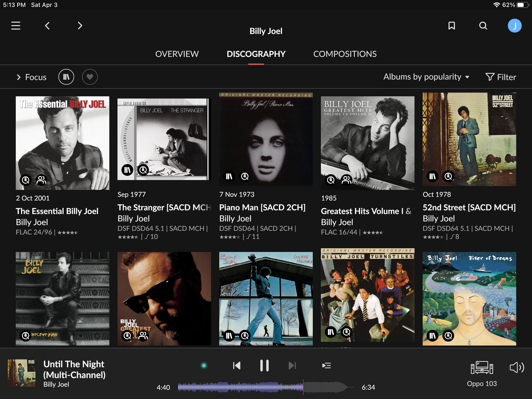The image size is (532, 399).
Task: Click library icon on The Stranger cover
Action: point(127,170)
